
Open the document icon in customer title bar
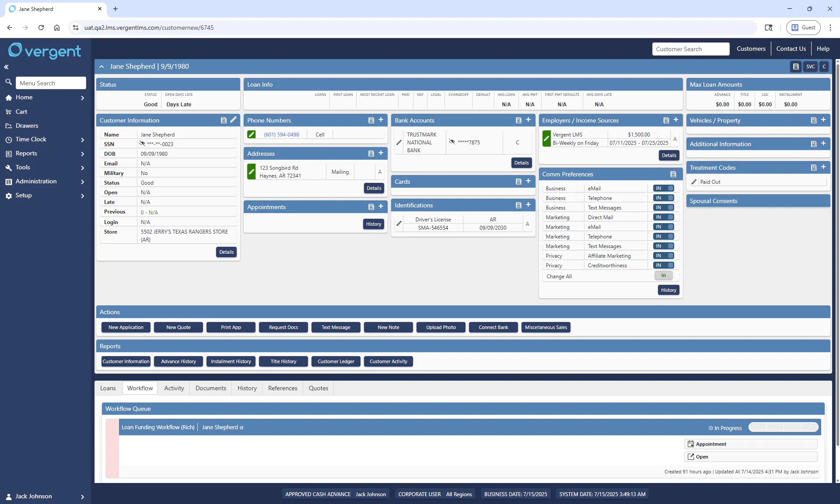click(x=796, y=66)
